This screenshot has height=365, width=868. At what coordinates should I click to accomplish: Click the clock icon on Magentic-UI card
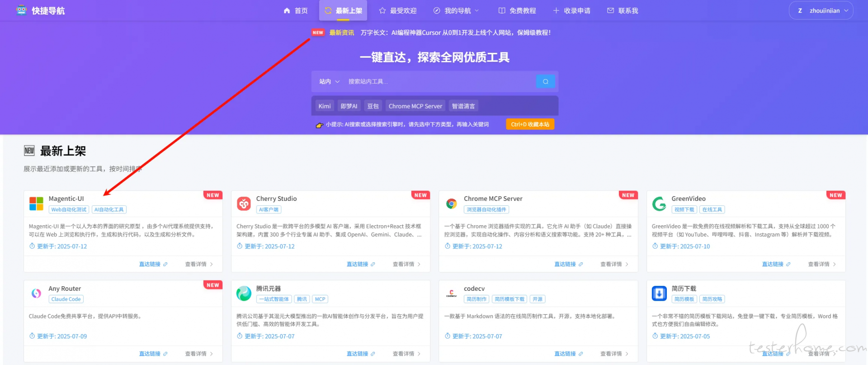(32, 246)
